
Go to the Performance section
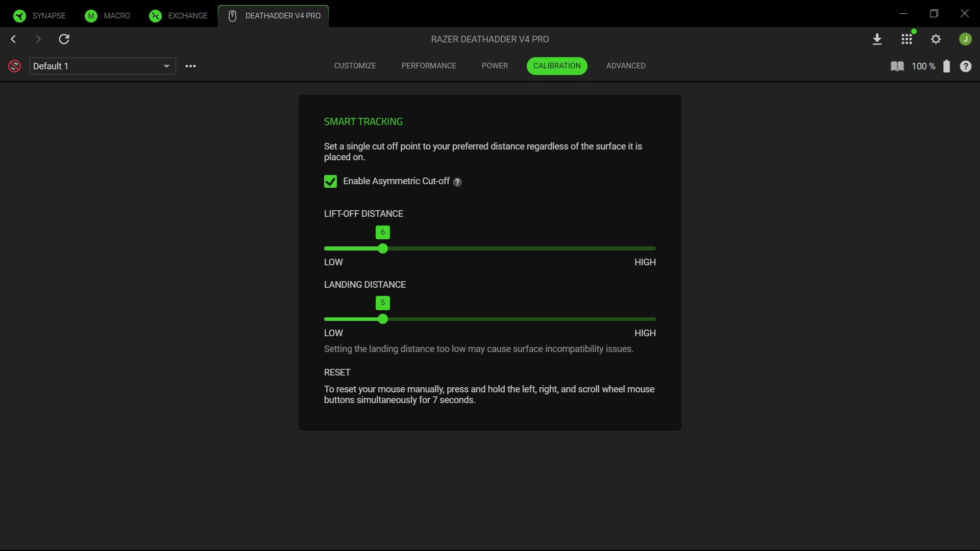point(429,66)
